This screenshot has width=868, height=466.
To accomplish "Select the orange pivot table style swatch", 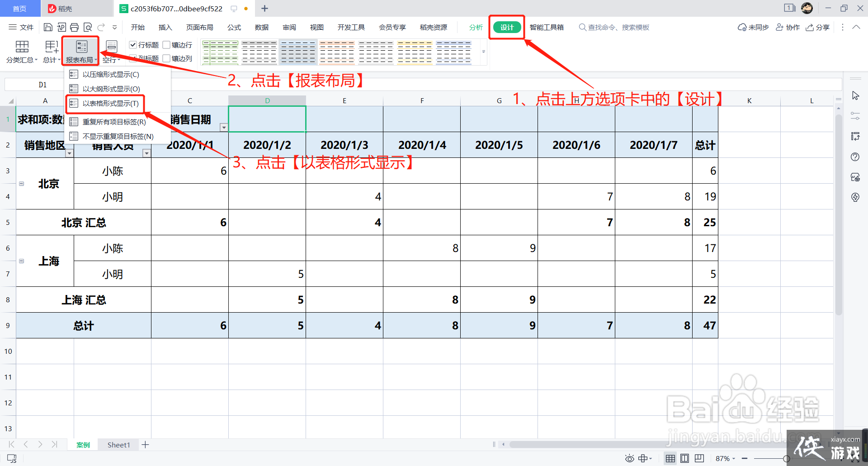I will click(337, 52).
